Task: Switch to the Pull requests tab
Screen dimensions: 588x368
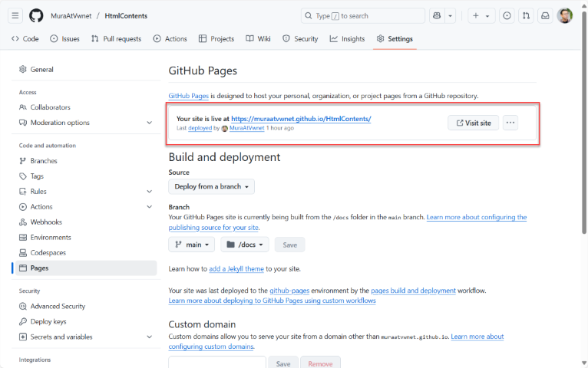Action: (x=116, y=38)
